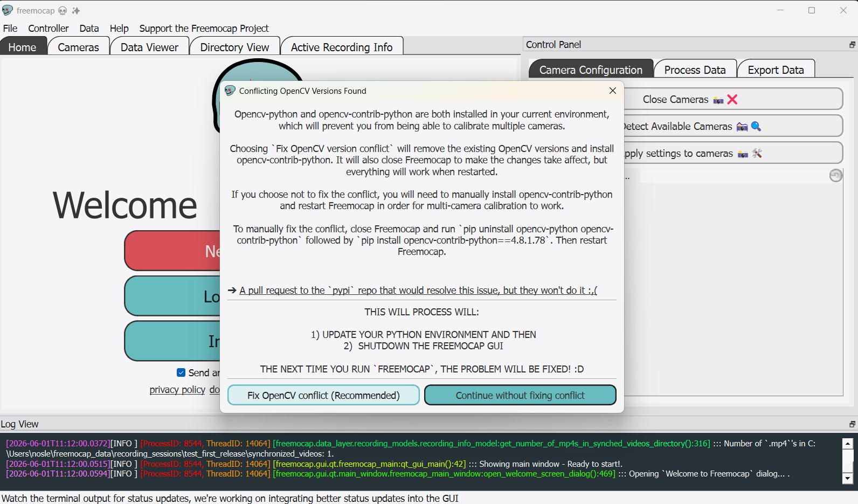Click the Close Cameras button

(733, 99)
